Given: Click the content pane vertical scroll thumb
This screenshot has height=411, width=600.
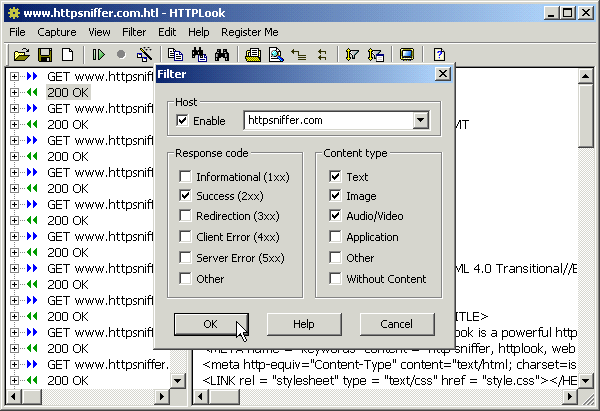Looking at the screenshot, I should point(585,116).
